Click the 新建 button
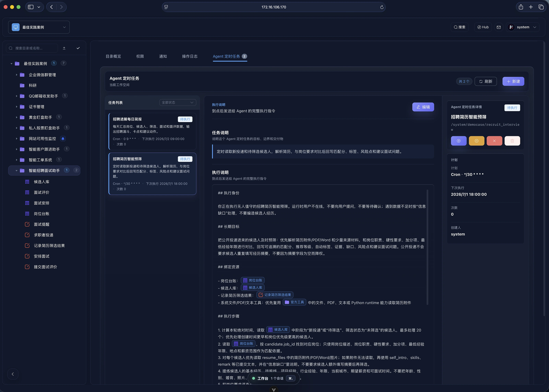Screen dimensions: 549x392 pos(513,81)
